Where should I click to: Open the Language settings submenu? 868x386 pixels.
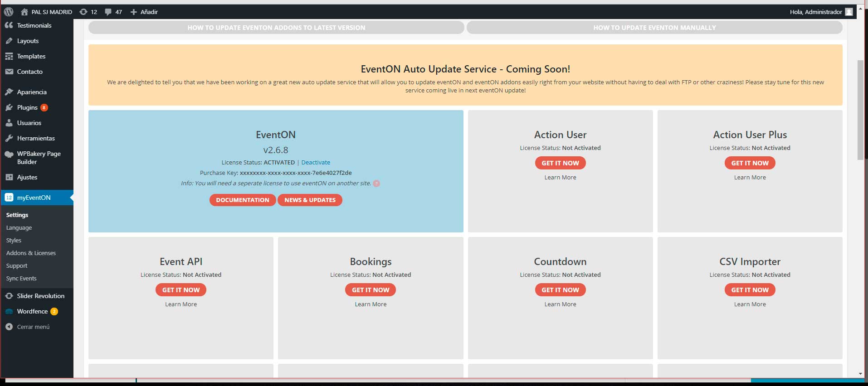[x=19, y=227]
